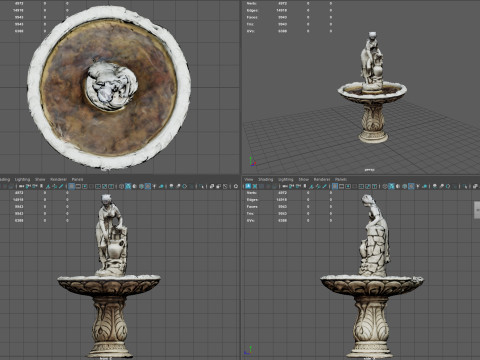480x360 pixels.
Task: Toggle Film Gate in front viewport toolbar
Action: (78, 186)
